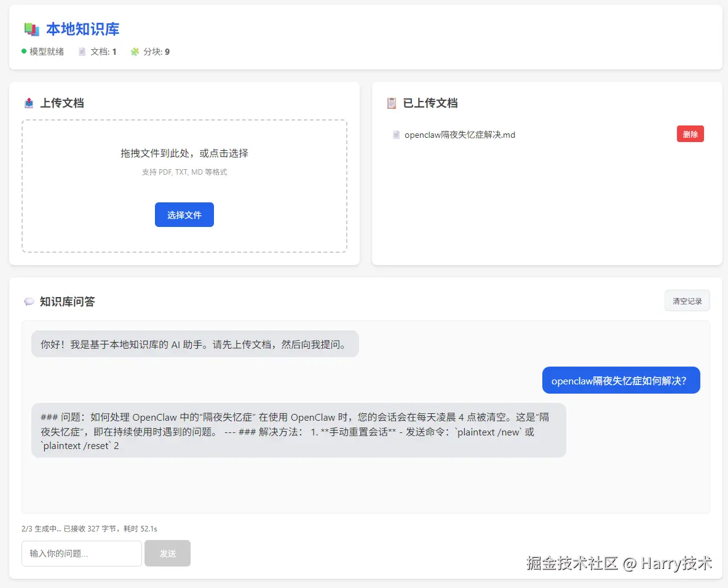The image size is (728, 588).
Task: Click the 分块: 9 counter text
Action: (156, 52)
